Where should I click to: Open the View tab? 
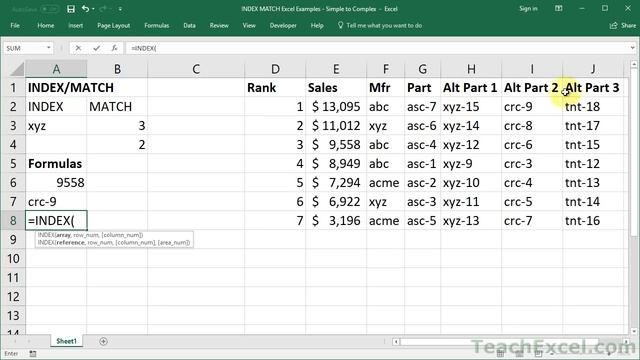click(x=249, y=25)
